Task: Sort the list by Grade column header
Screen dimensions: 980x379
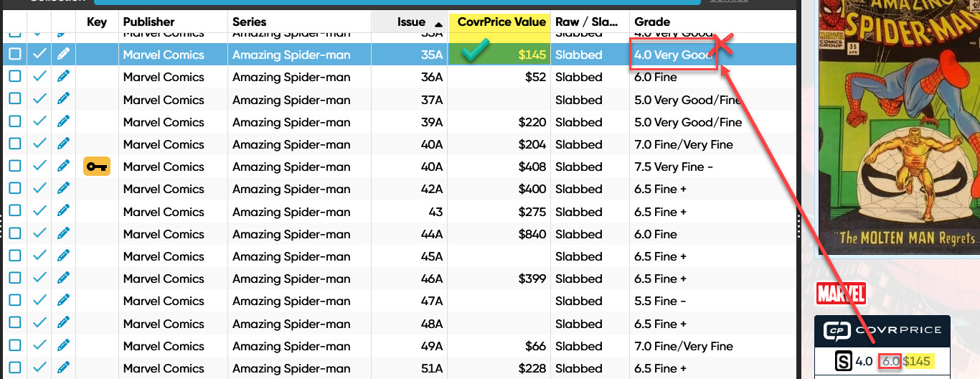Action: click(x=652, y=22)
